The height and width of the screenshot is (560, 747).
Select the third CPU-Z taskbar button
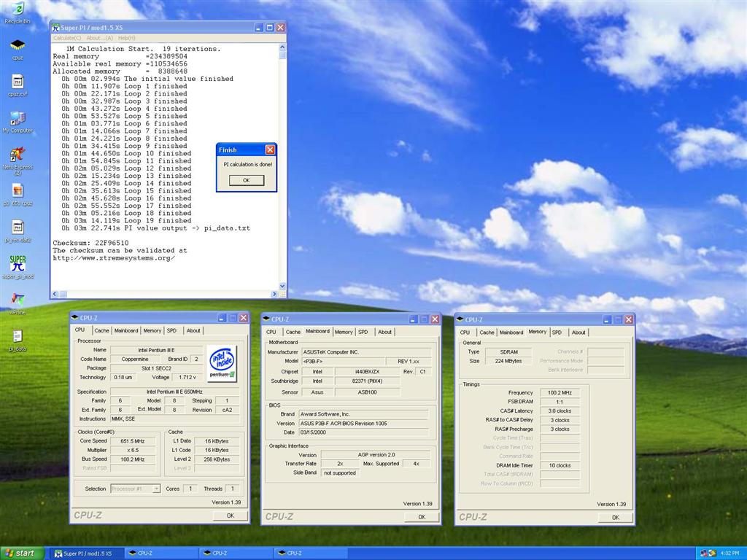pyautogui.click(x=311, y=553)
